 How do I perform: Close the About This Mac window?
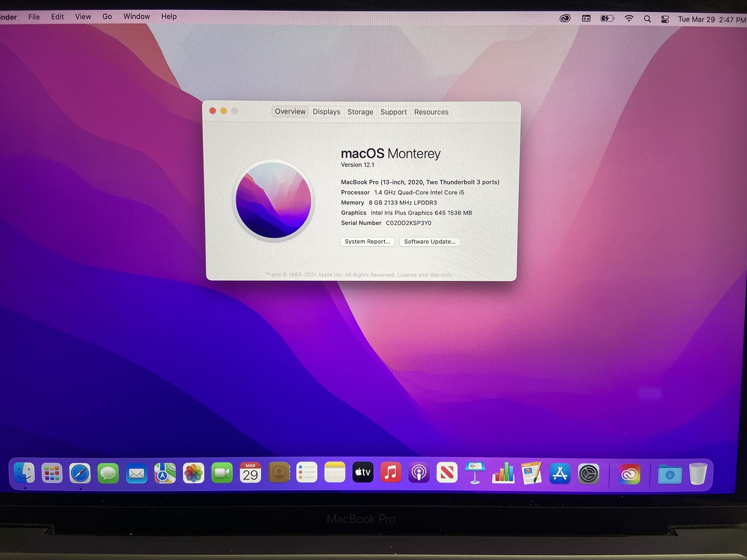[212, 111]
